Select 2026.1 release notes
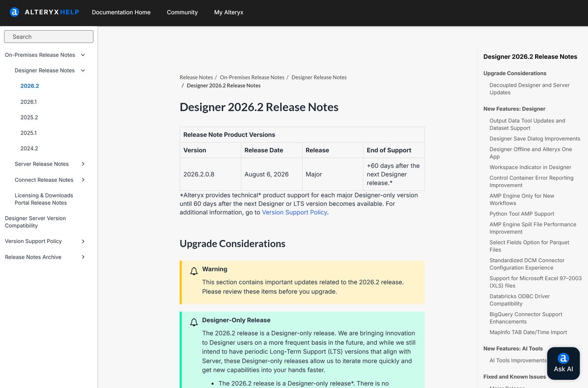The image size is (588, 388). [x=28, y=102]
